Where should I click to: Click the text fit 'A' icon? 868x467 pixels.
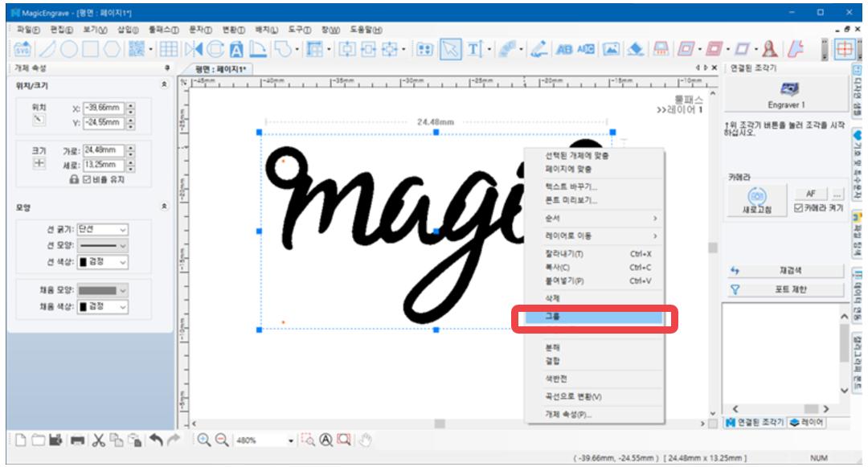coord(236,49)
